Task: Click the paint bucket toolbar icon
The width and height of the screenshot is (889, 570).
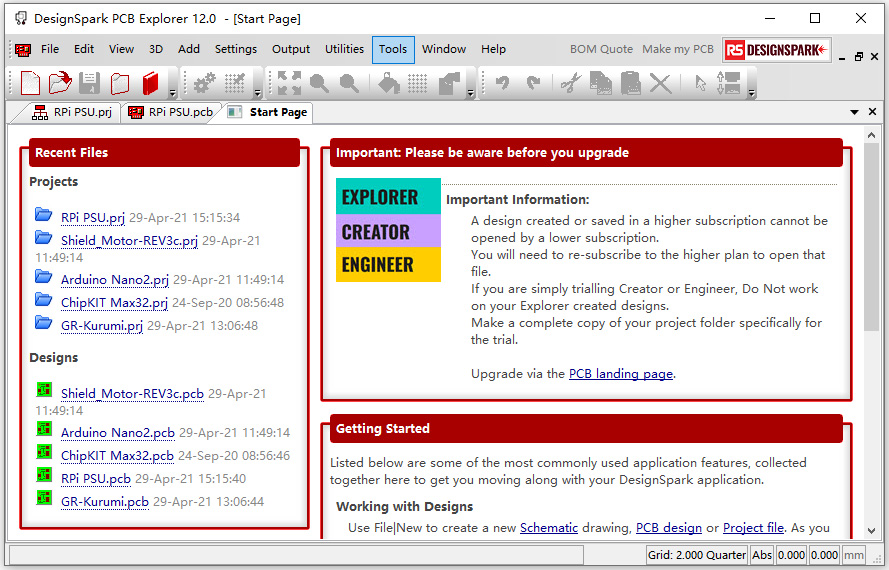Action: point(388,83)
